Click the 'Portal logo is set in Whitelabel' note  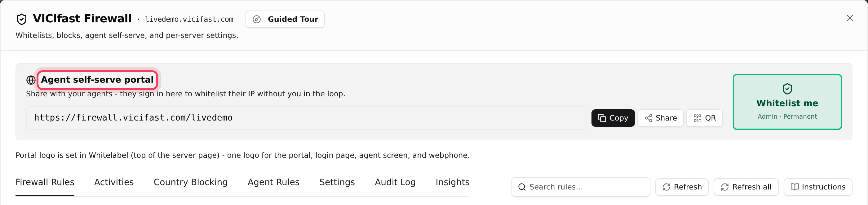(x=243, y=155)
